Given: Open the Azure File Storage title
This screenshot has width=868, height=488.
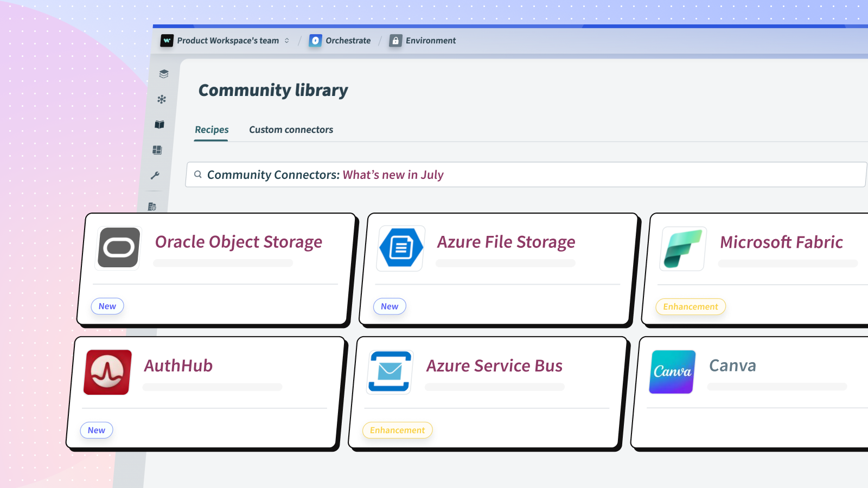Looking at the screenshot, I should click(x=506, y=242).
